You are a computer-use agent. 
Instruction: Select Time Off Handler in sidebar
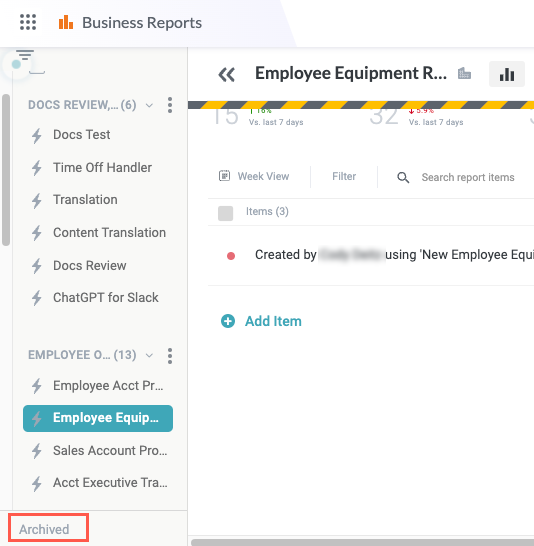(102, 167)
